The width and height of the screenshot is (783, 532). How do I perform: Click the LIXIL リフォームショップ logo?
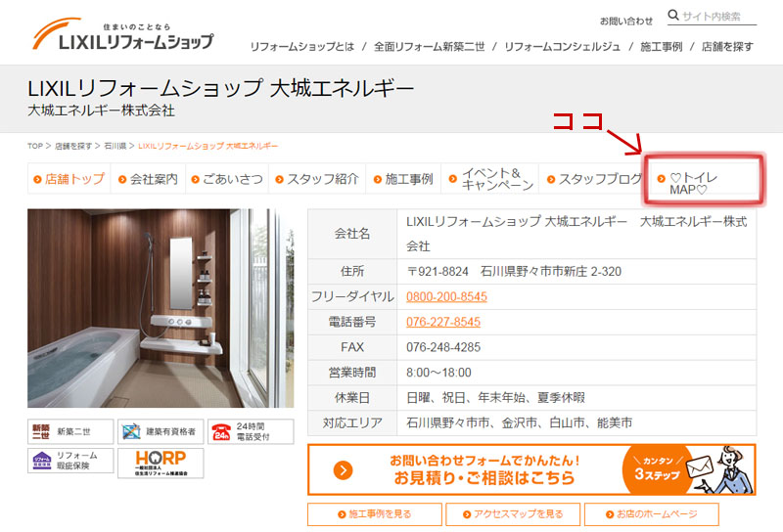[x=123, y=34]
